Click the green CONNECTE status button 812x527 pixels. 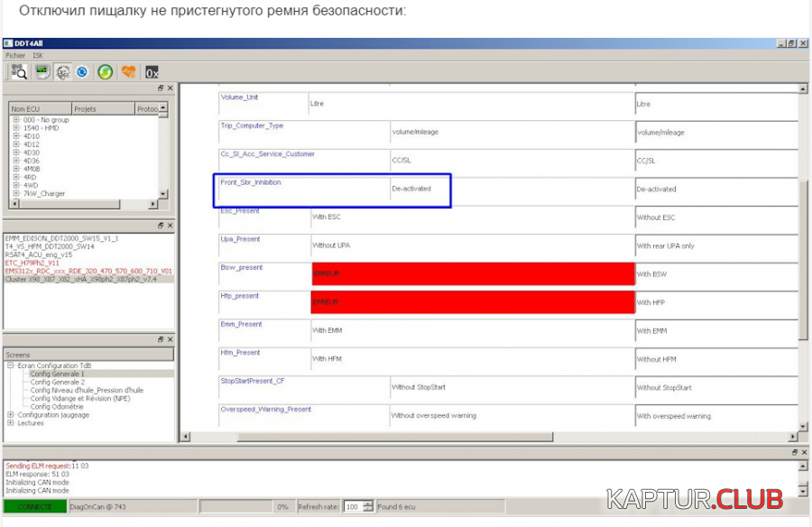pyautogui.click(x=34, y=507)
